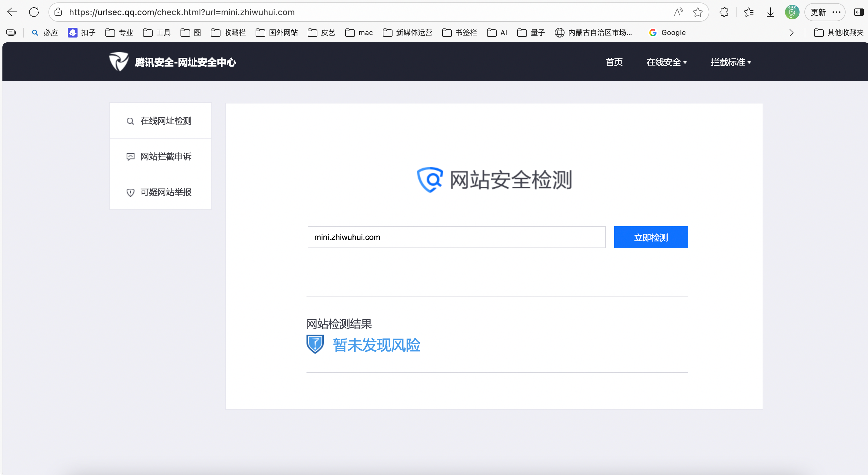Open the Google bookmark link
868x475 pixels.
[667, 33]
